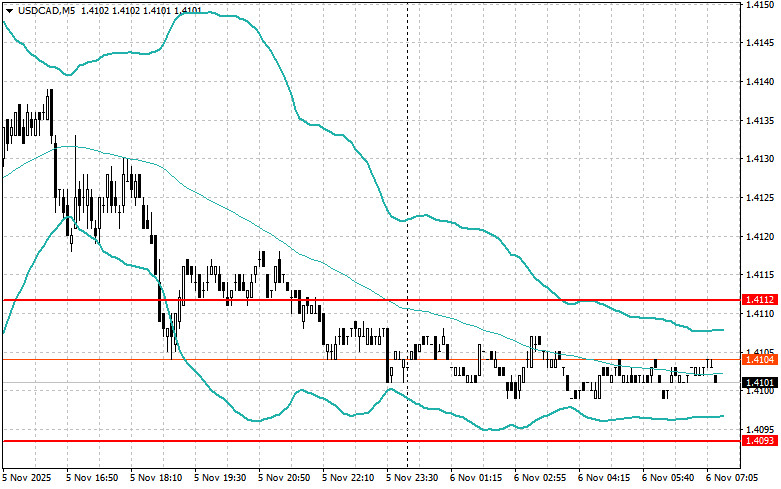
Task: Click the 1.4135 price axis value
Action: coord(760,121)
